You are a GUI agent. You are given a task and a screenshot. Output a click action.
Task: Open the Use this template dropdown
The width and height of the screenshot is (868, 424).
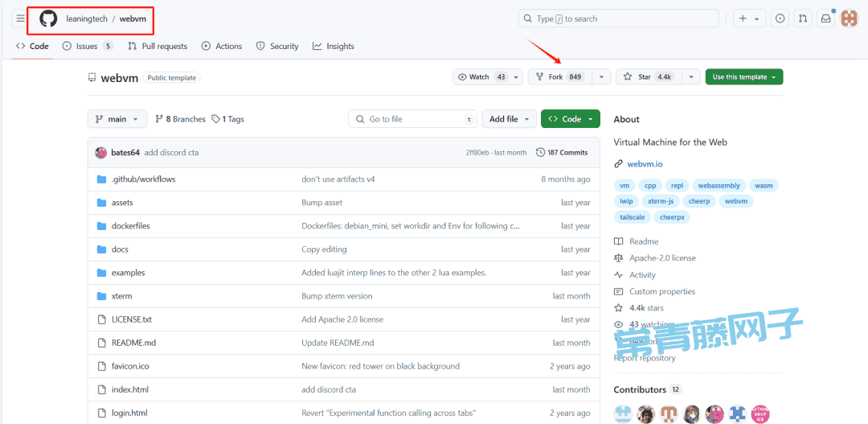tap(744, 77)
